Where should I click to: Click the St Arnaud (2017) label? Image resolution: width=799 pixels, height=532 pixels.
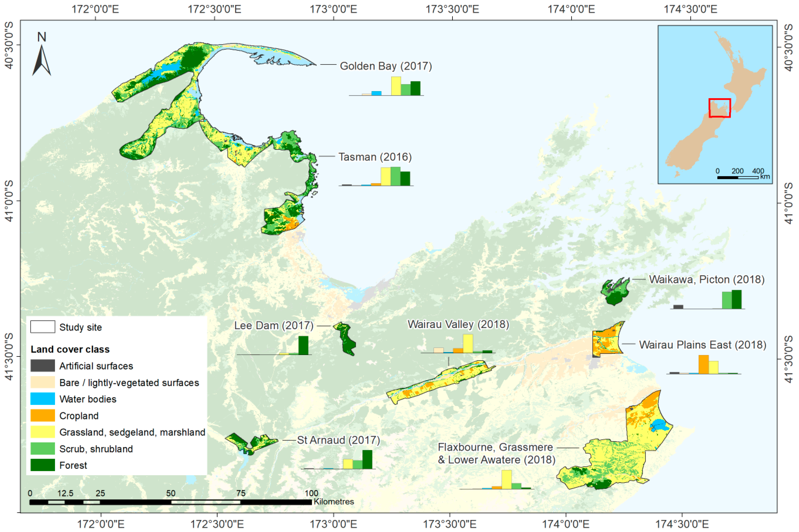pos(338,440)
